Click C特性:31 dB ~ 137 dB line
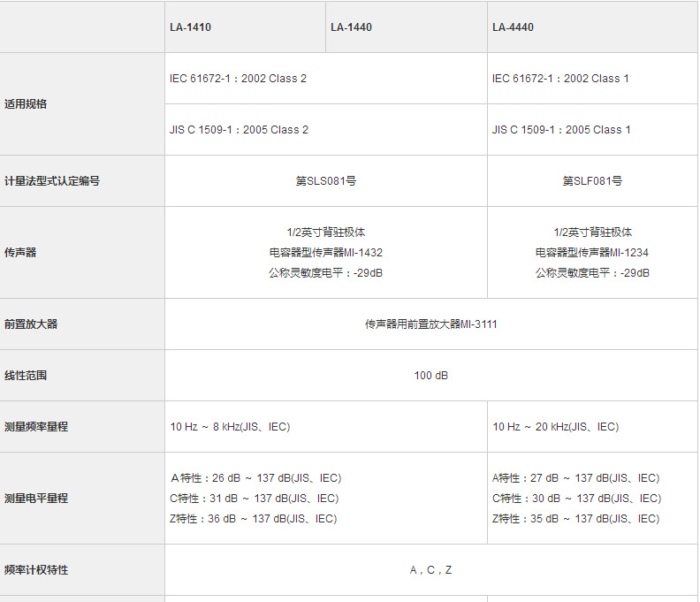Image resolution: width=700 pixels, height=602 pixels. tap(255, 499)
